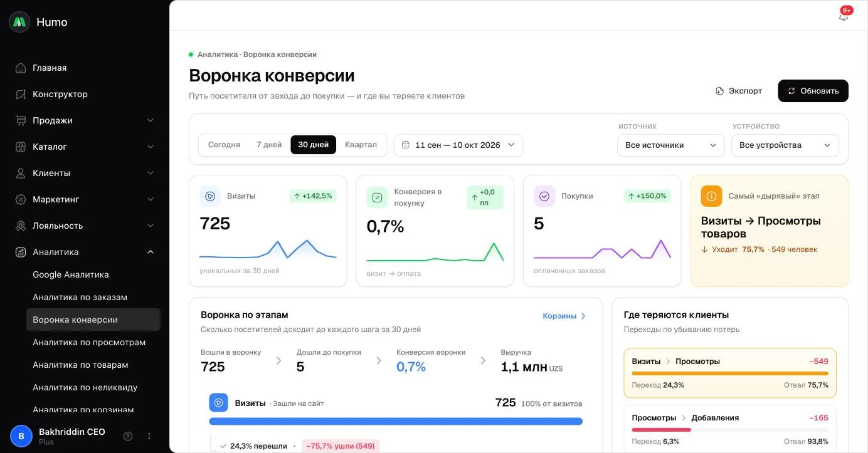The image size is (868, 453).
Task: Open the Все устройства dropdown
Action: pos(785,145)
